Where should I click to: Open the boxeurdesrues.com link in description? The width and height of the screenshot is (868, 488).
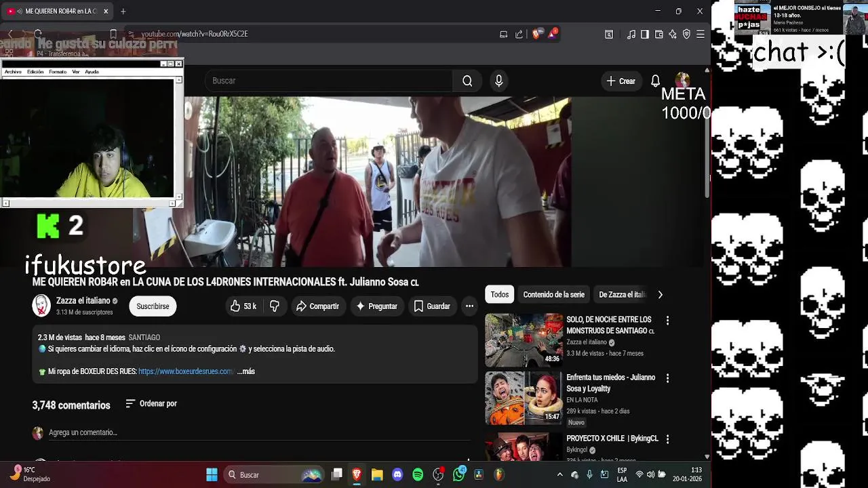[186, 371]
